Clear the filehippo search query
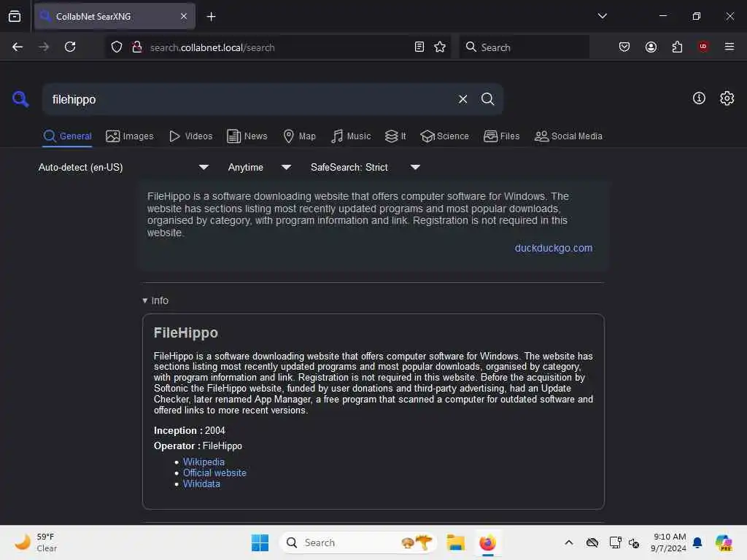The image size is (747, 560). coord(462,99)
